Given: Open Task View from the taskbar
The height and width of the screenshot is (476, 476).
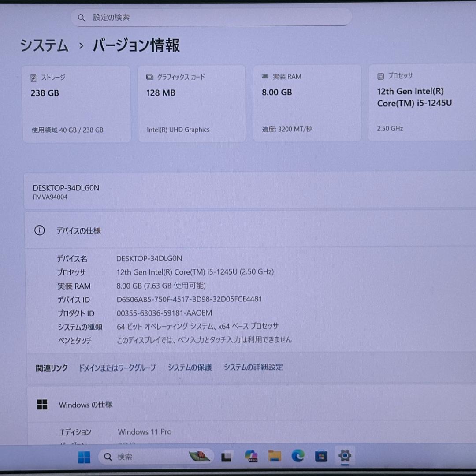Looking at the screenshot, I should tap(227, 456).
